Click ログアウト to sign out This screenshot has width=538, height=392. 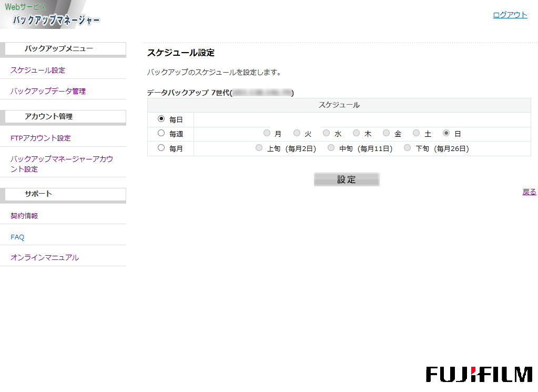coord(510,15)
